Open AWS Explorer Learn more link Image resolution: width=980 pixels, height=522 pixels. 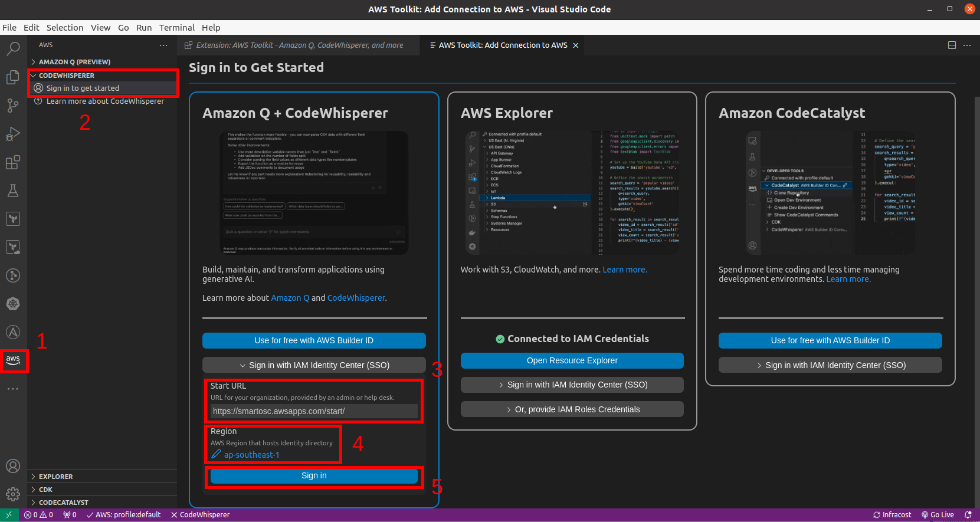[625, 270]
